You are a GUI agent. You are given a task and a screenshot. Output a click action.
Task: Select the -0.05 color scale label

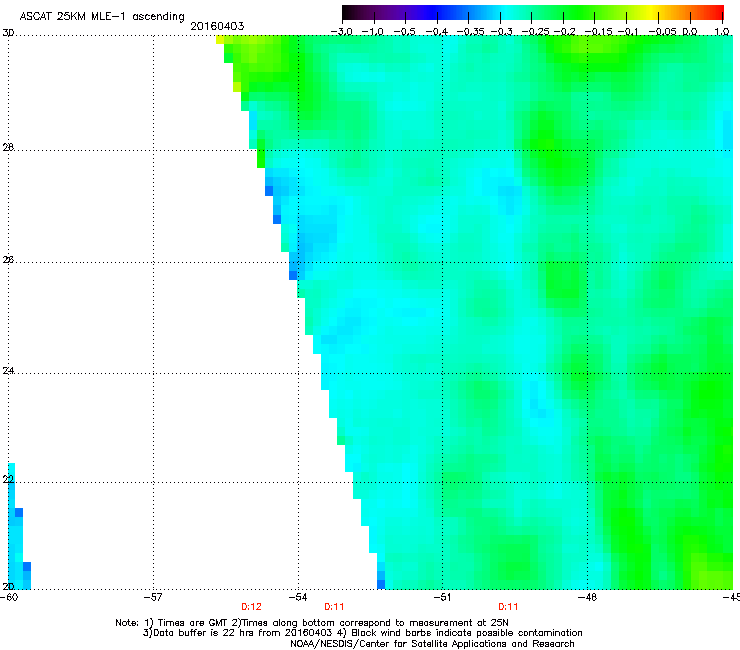663,32
